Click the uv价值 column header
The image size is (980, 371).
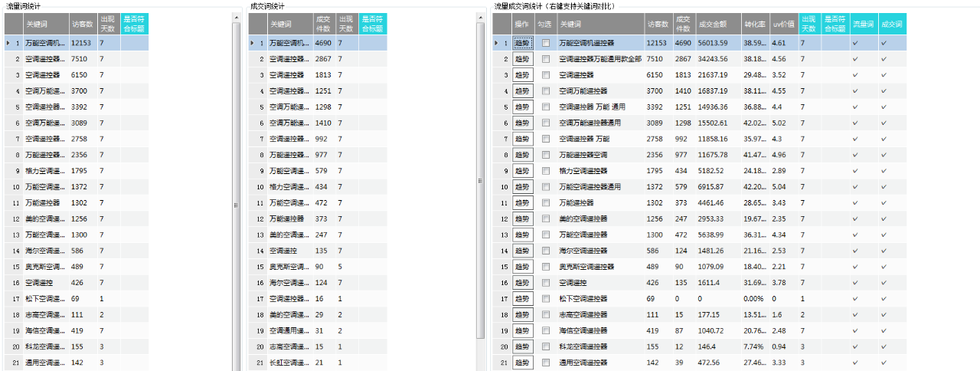pos(784,25)
